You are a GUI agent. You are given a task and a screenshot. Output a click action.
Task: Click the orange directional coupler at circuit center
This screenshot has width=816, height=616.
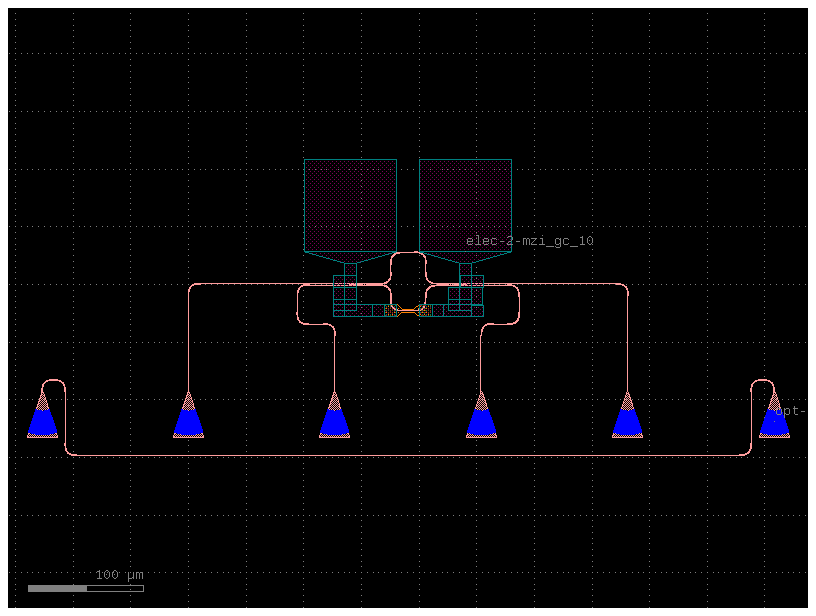pos(409,310)
